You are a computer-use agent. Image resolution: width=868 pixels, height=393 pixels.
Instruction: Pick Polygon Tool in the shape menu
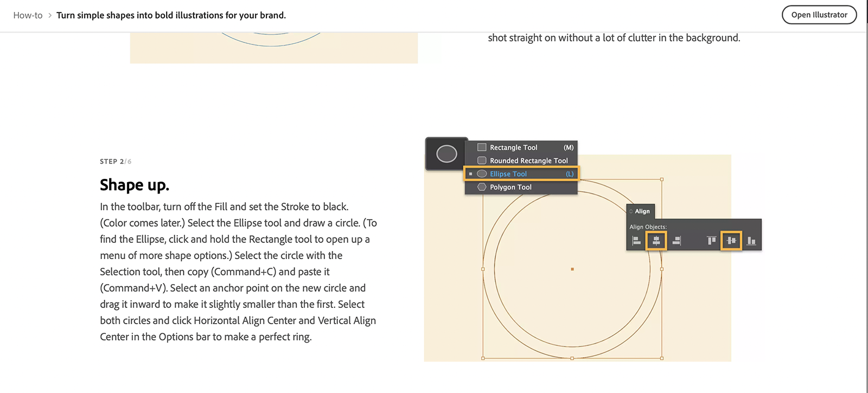pyautogui.click(x=510, y=187)
